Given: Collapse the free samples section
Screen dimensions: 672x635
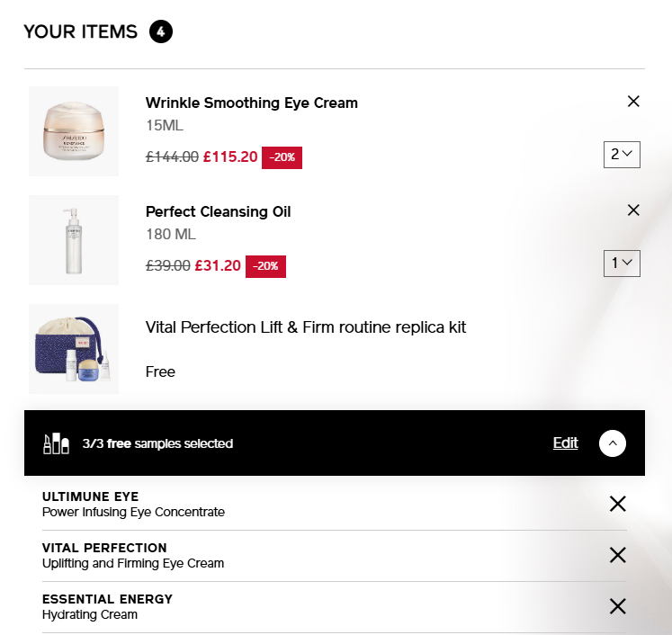Looking at the screenshot, I should 613,443.
